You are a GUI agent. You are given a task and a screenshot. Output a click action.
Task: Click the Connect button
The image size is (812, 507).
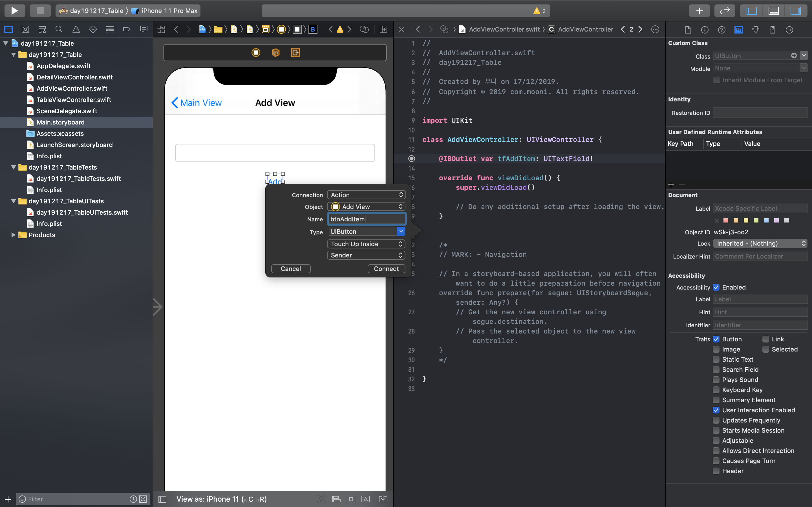click(x=386, y=269)
